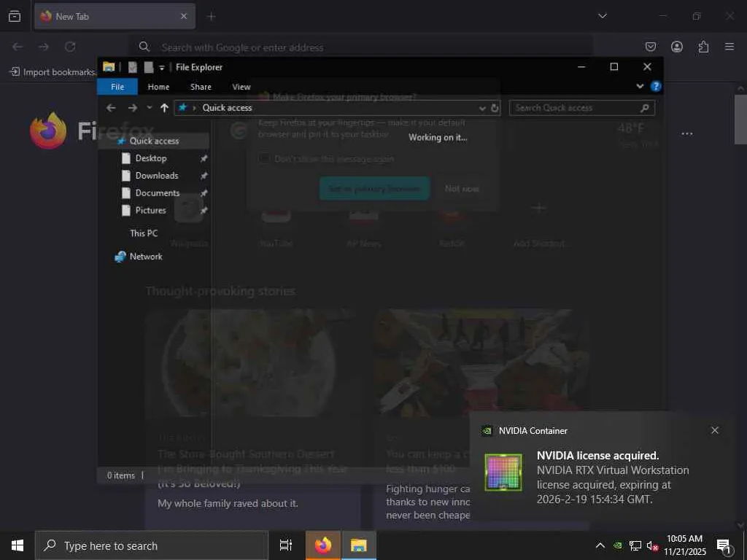The image size is (747, 560).
Task: Click the search magnifier in File Explorer
Action: coord(645,108)
